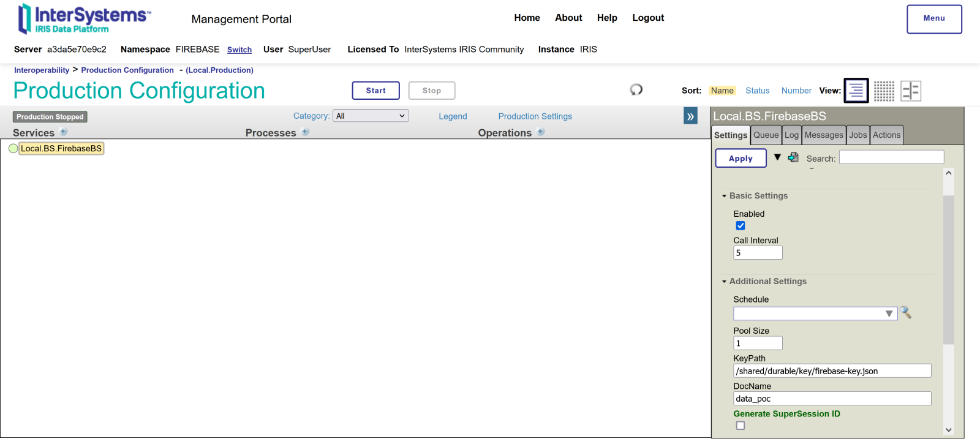Add a new operation with plus icon
980x444 pixels.
click(541, 132)
